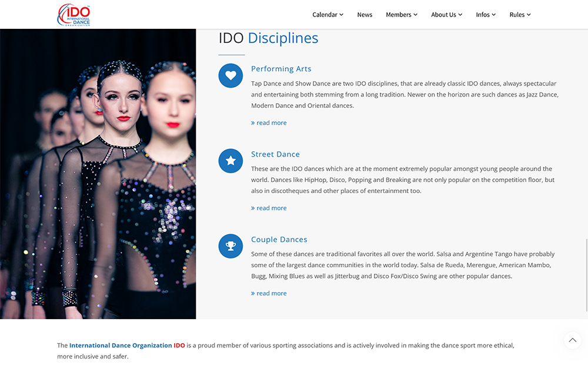Viewport: 588px width, 368px height.
Task: Click read more under Couple Dances
Action: point(269,293)
